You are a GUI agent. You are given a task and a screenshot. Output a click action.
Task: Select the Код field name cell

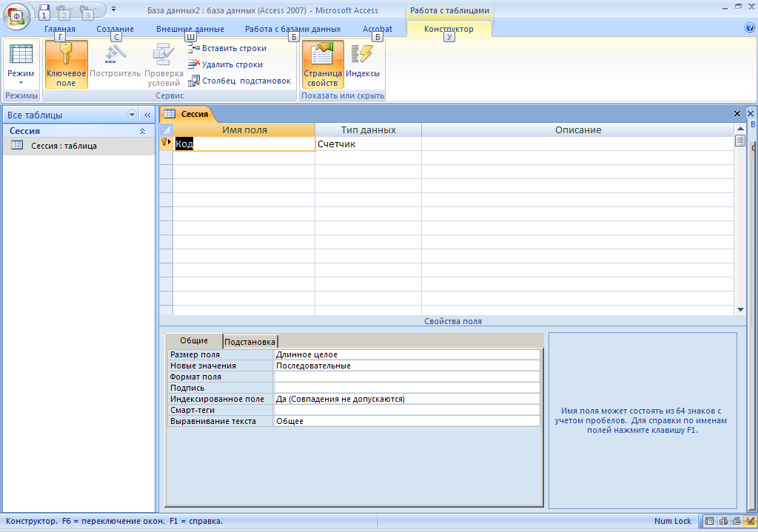244,144
